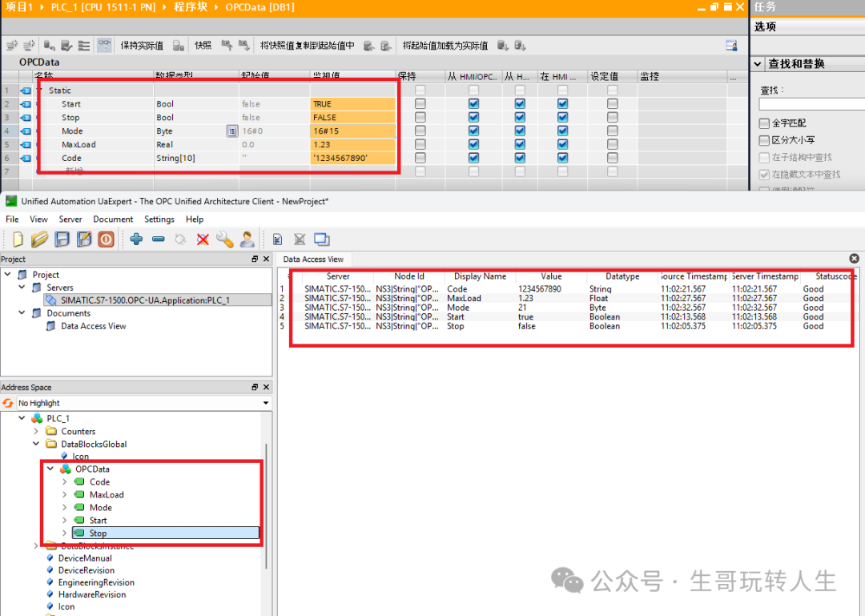Image resolution: width=865 pixels, height=616 pixels.
Task: Click 程序块 in TIA breadcrumb title
Action: [191, 6]
